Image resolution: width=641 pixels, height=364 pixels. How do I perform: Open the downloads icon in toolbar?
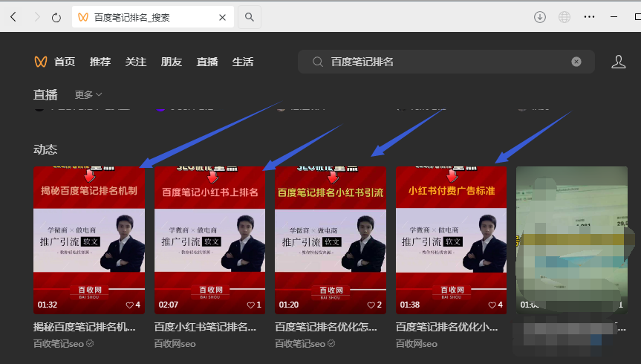click(540, 17)
